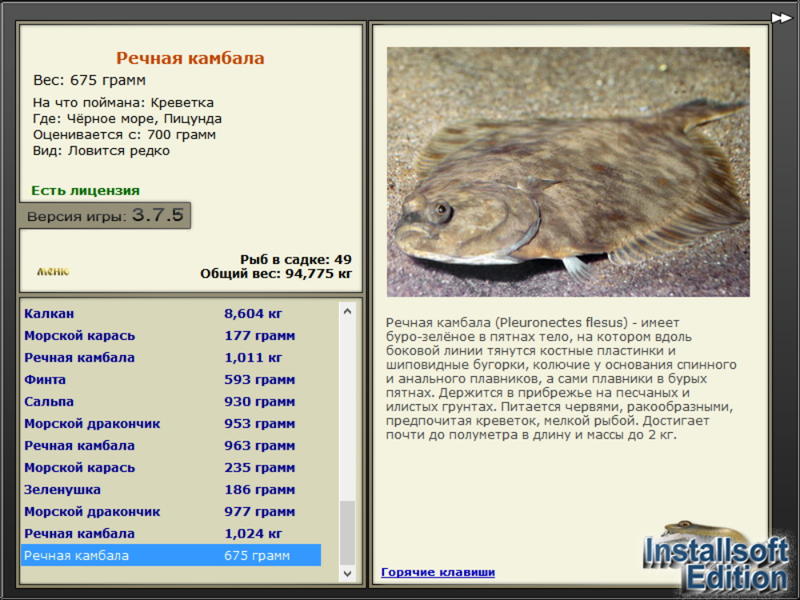Select Морской дракончик 953 грамм entry

click(x=171, y=423)
